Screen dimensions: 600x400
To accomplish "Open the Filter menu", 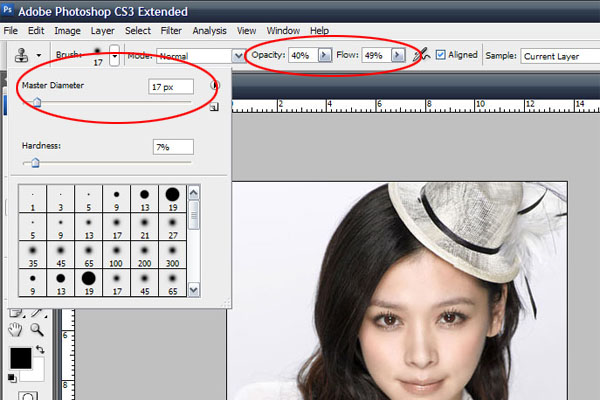I will 171,31.
